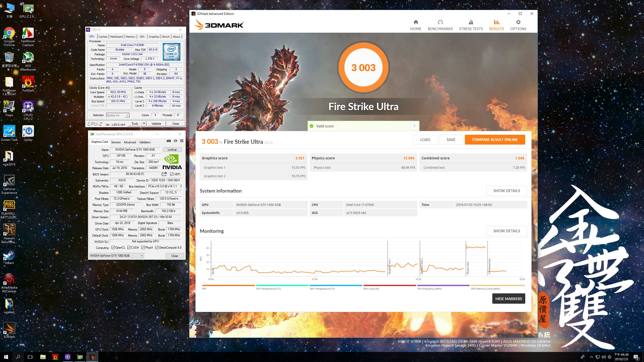Switch to the Mainboard tab in CPU-Z
This screenshot has width=644, height=362.
(116, 37)
